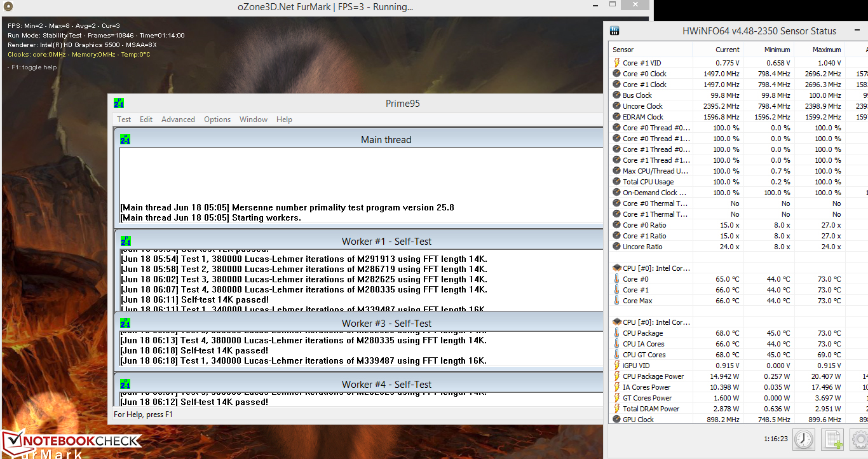Open the Window menu in Prime95
868x459 pixels.
[x=254, y=120]
